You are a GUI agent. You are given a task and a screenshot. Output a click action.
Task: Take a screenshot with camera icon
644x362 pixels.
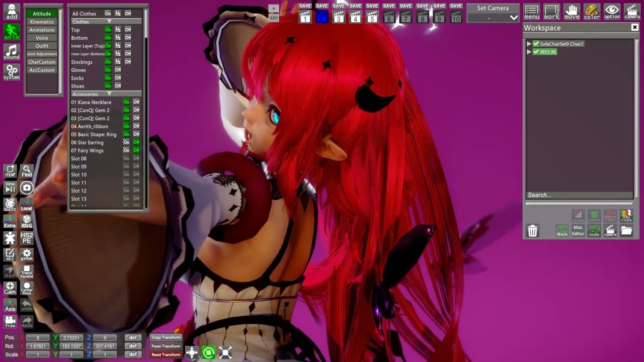27,188
